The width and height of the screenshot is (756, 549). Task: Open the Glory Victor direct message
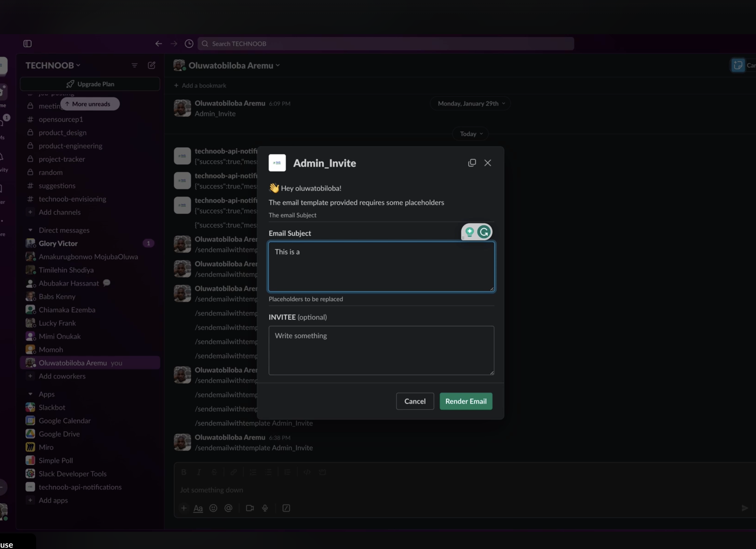click(58, 243)
